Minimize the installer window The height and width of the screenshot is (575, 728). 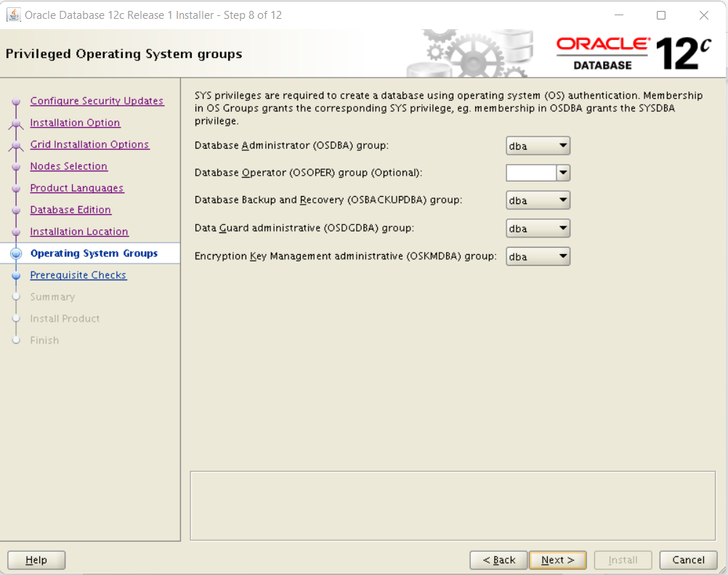[619, 15]
